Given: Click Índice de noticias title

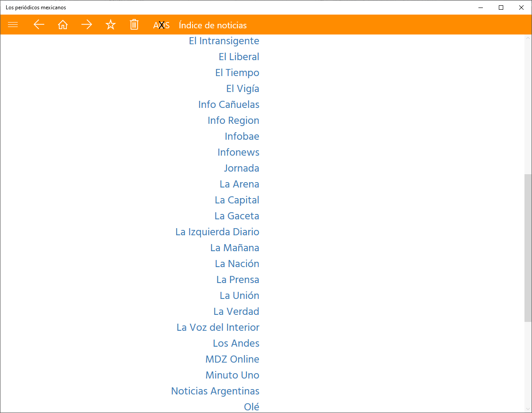Looking at the screenshot, I should 213,25.
